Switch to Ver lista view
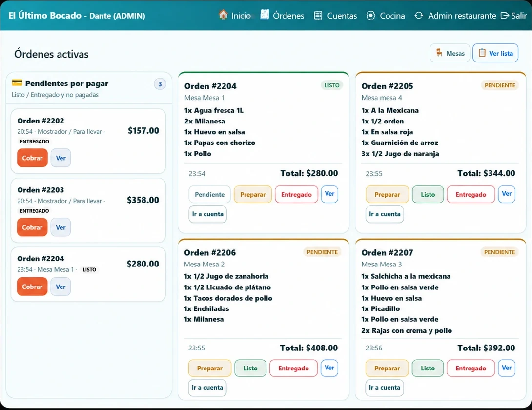 [495, 53]
